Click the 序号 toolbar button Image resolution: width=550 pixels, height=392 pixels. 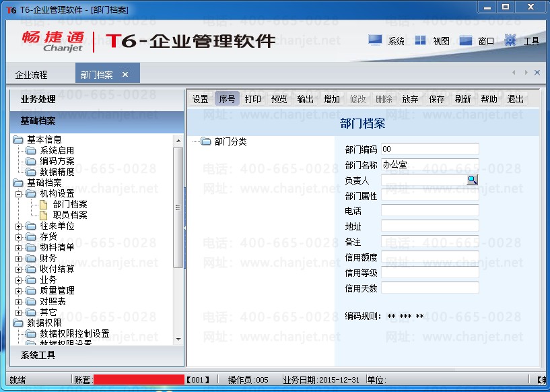point(227,99)
